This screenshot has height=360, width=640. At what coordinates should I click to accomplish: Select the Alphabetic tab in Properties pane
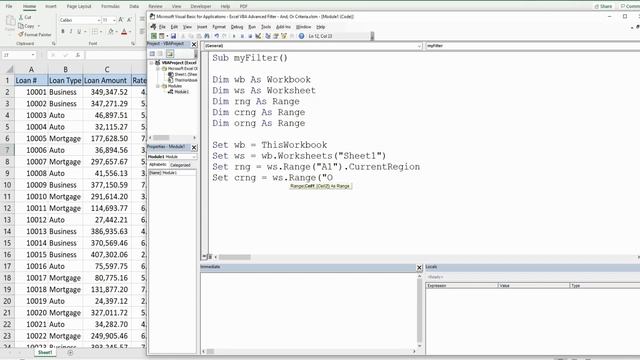(x=158, y=164)
